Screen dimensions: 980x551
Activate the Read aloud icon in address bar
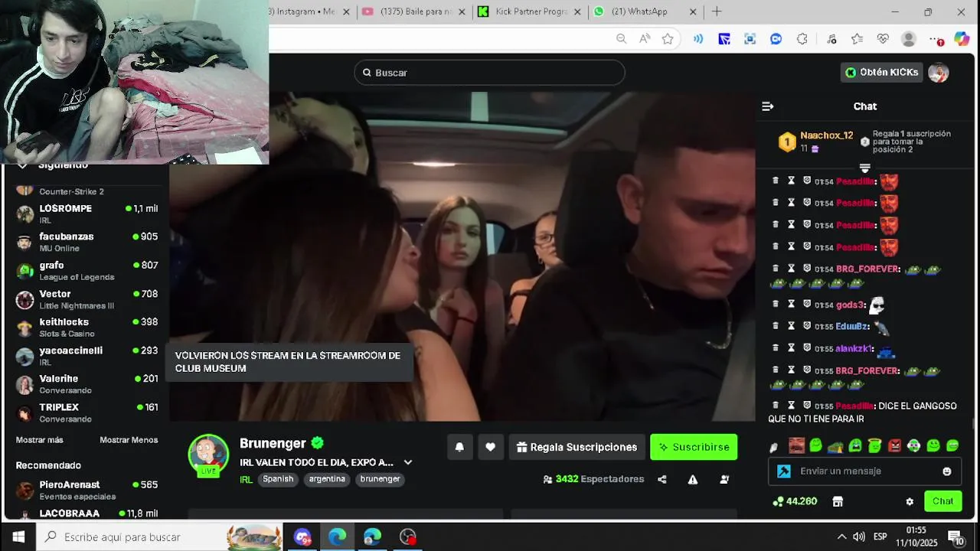point(645,39)
